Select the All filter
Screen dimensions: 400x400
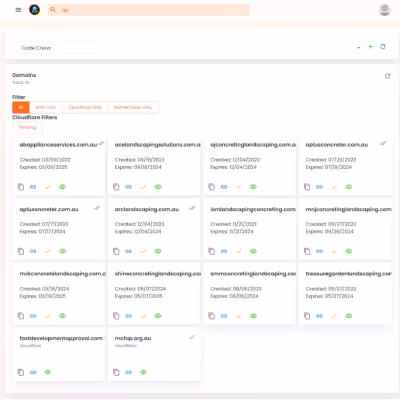click(x=21, y=107)
